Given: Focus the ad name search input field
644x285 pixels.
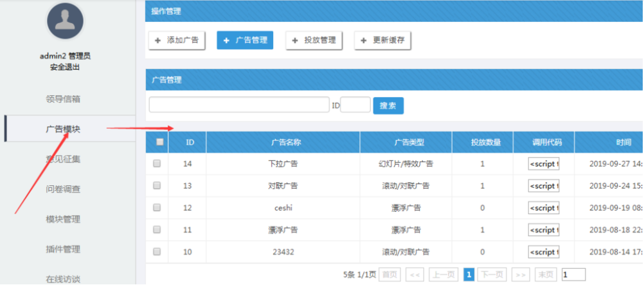Looking at the screenshot, I should [x=238, y=105].
